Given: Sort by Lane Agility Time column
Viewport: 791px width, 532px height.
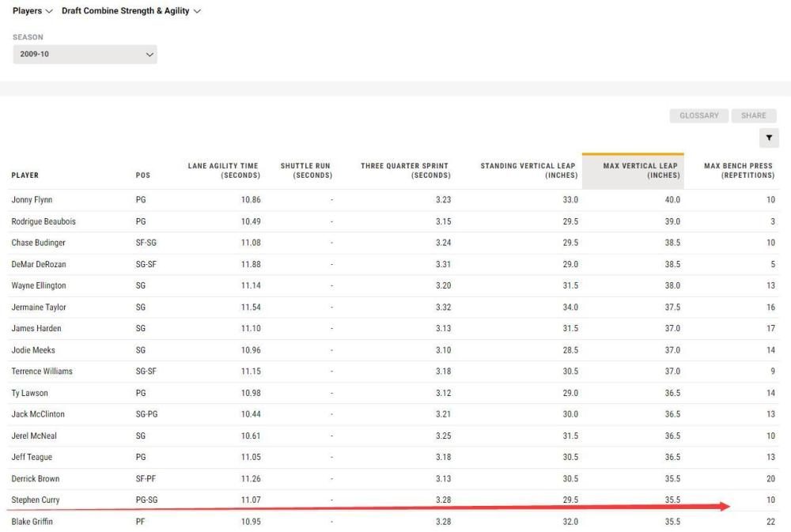Looking at the screenshot, I should (x=224, y=171).
